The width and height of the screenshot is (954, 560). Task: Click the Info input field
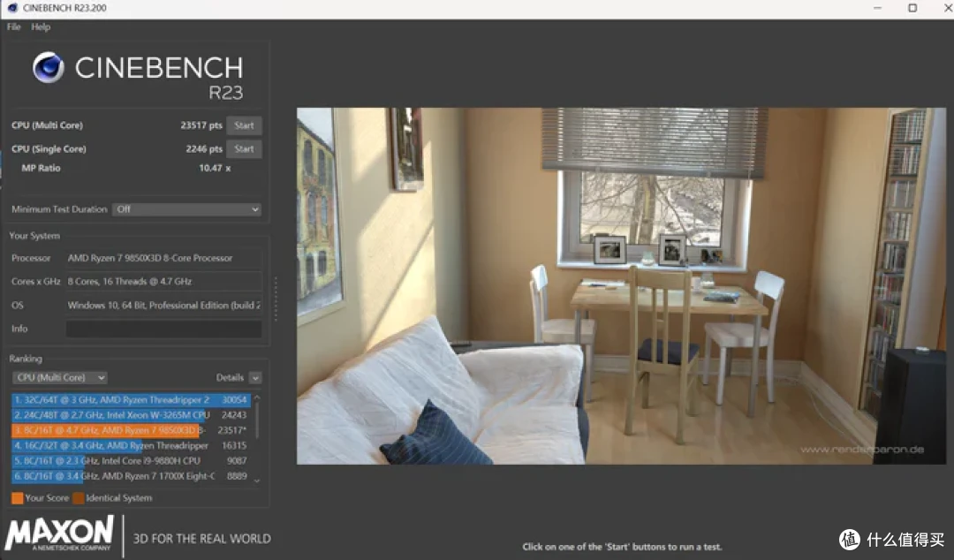(163, 329)
